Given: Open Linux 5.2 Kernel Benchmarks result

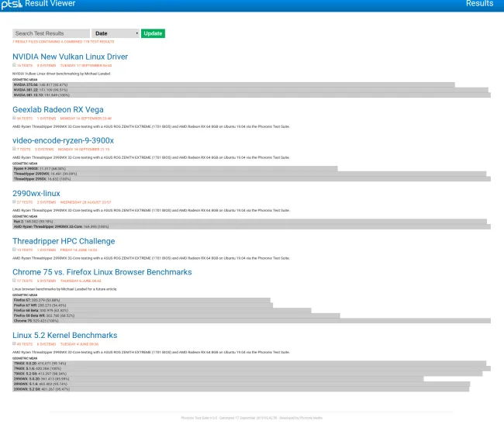Looking at the screenshot, I should coord(65,335).
